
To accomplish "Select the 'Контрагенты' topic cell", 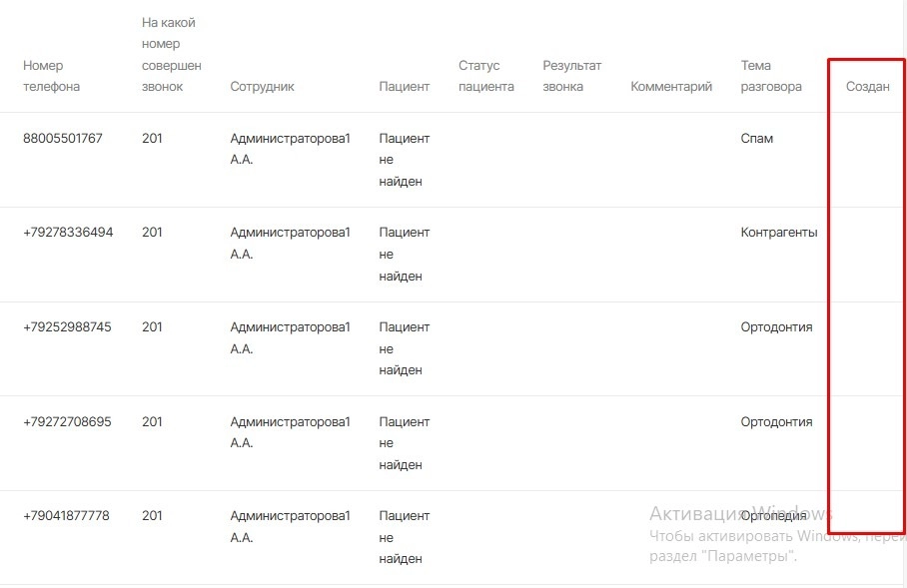I will (x=778, y=233).
